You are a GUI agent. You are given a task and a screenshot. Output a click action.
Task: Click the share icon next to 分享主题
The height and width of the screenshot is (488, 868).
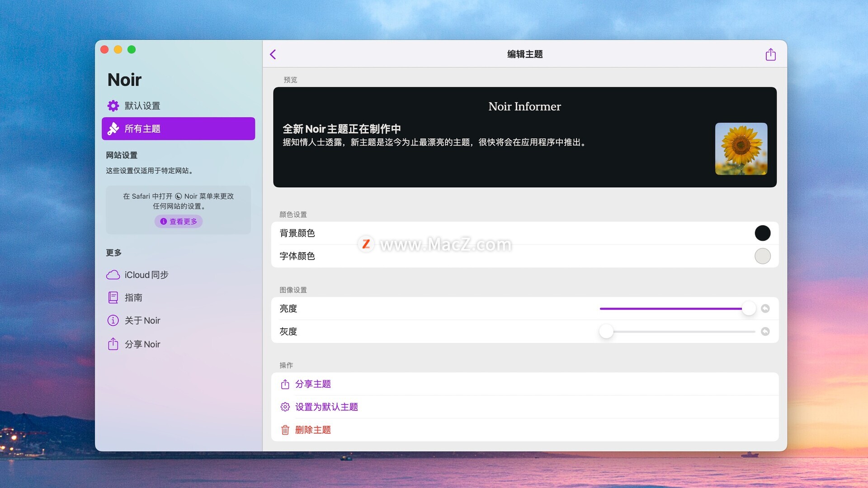[x=285, y=385]
